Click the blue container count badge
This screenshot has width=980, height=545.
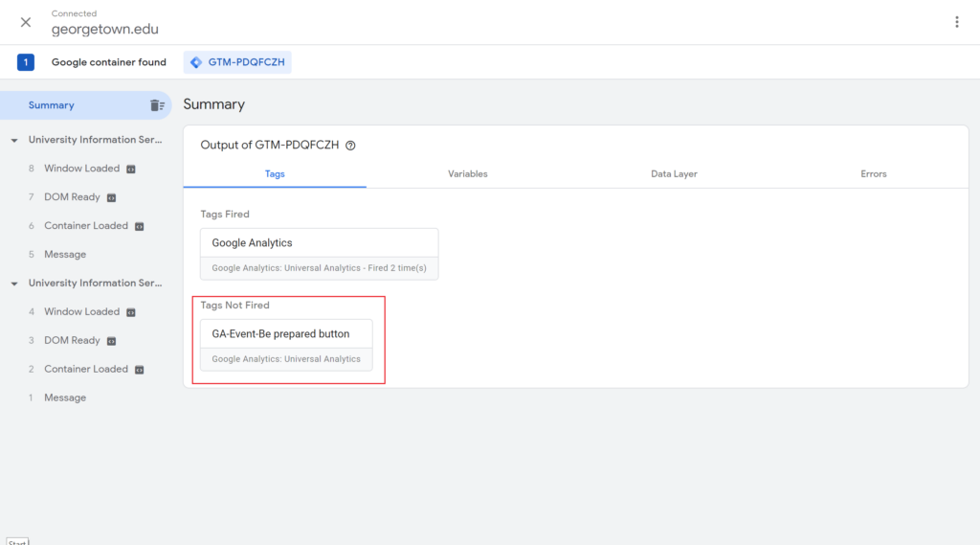coord(26,62)
